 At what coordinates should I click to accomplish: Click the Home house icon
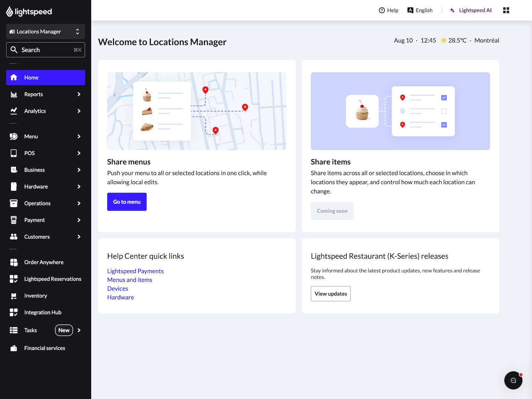point(14,77)
